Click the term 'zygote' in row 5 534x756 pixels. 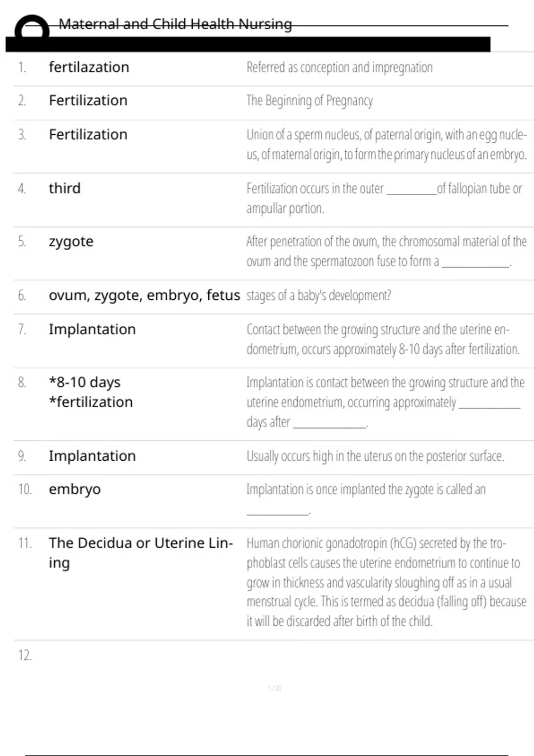pos(71,242)
